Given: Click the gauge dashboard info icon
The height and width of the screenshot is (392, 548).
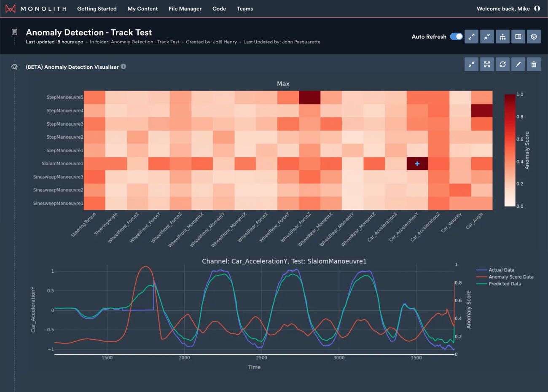Looking at the screenshot, I should click(534, 37).
